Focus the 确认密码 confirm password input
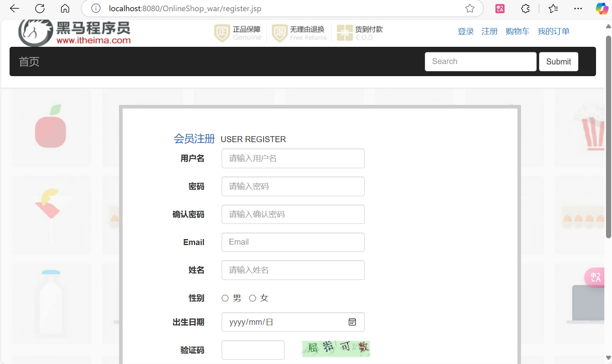 (x=293, y=214)
